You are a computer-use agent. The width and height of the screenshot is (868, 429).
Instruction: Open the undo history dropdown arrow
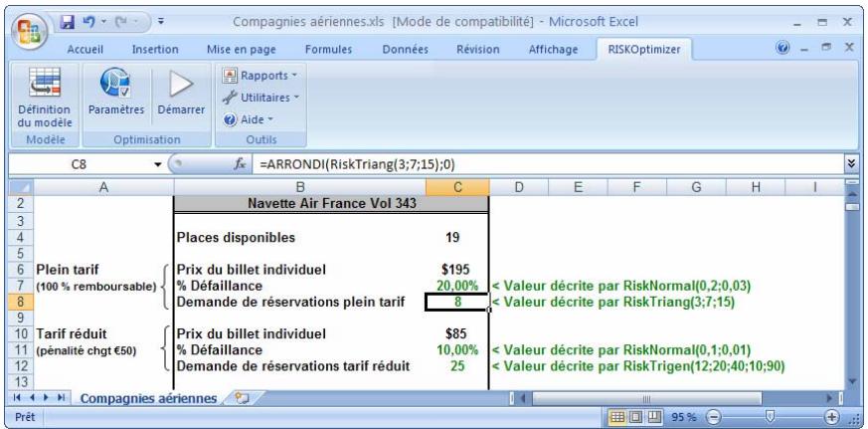[103, 22]
